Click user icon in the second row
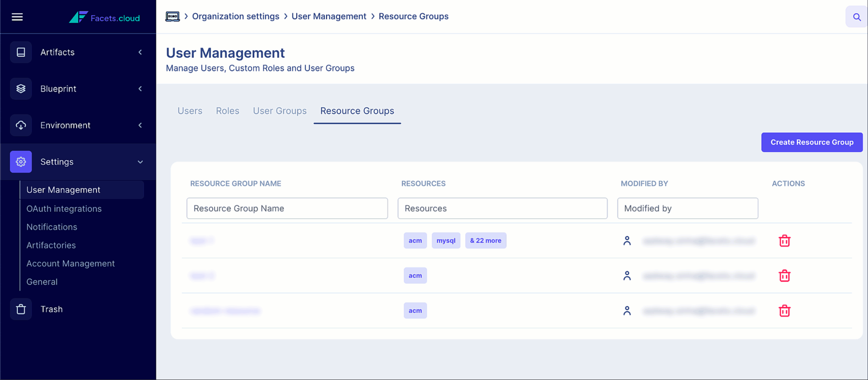 pyautogui.click(x=627, y=276)
